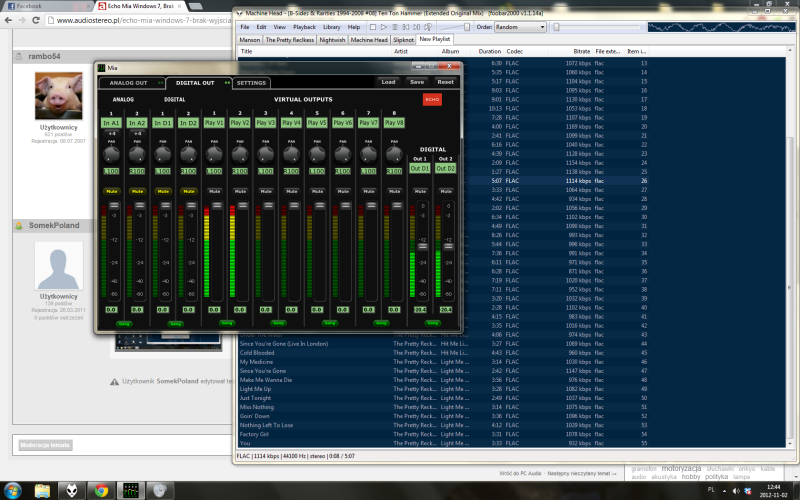Open the Slipknot playlist tab
Screen dimensions: 800x500
click(x=403, y=40)
